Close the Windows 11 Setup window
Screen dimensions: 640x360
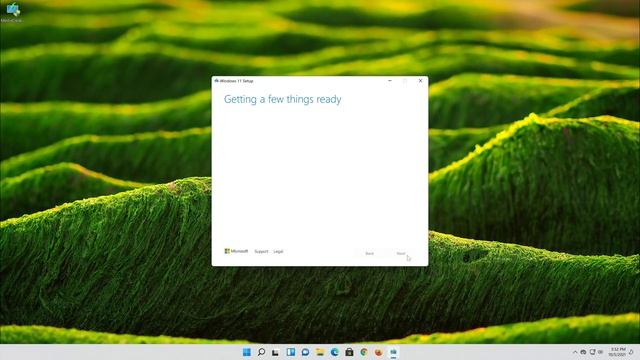(420, 81)
